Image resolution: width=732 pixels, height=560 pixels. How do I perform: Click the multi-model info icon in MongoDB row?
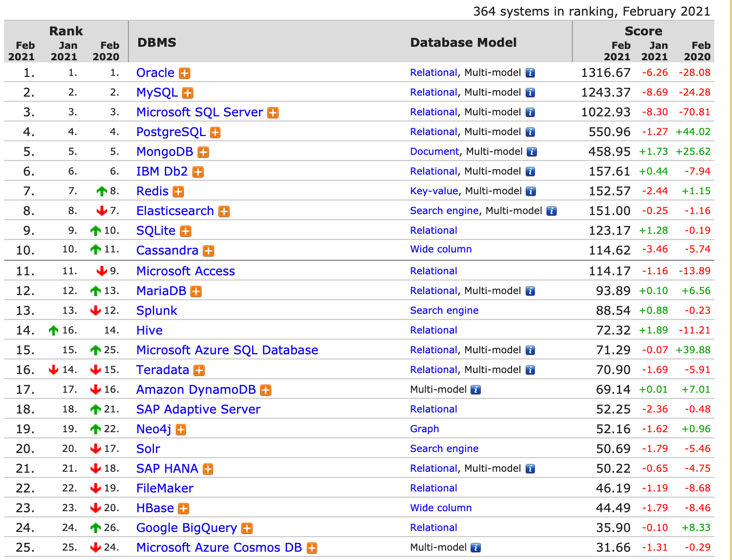click(532, 152)
